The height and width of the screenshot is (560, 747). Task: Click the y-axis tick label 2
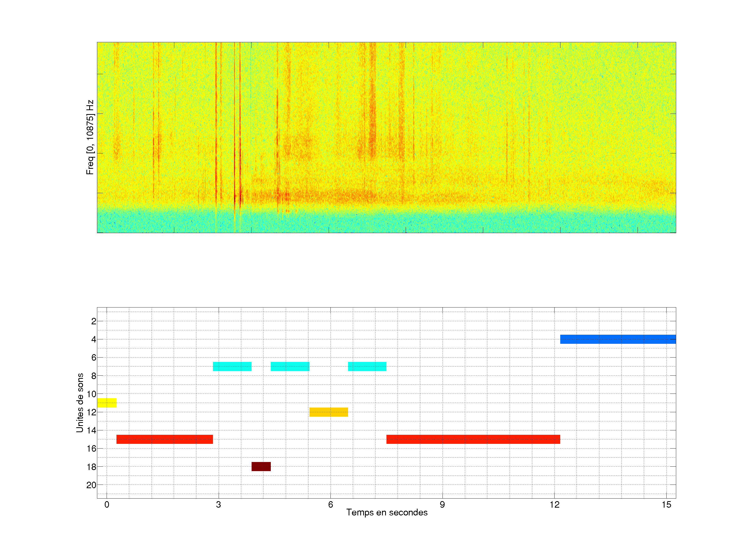(94, 321)
